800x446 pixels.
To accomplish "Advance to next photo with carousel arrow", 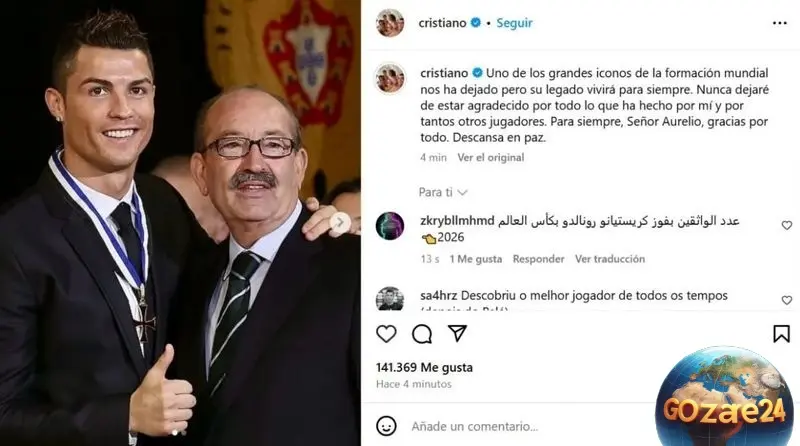I will click(340, 222).
